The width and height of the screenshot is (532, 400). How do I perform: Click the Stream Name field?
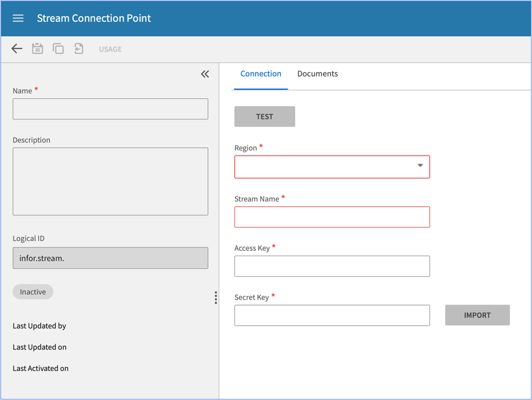tap(332, 217)
